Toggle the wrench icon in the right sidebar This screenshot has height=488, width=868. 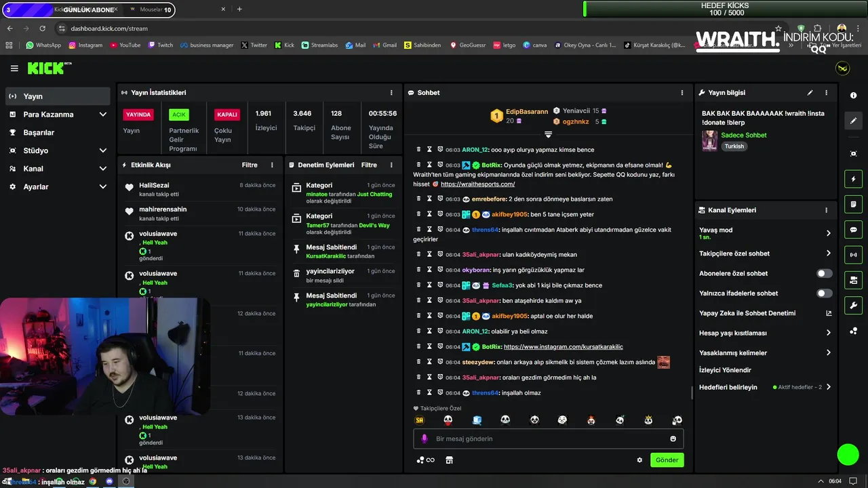click(853, 305)
